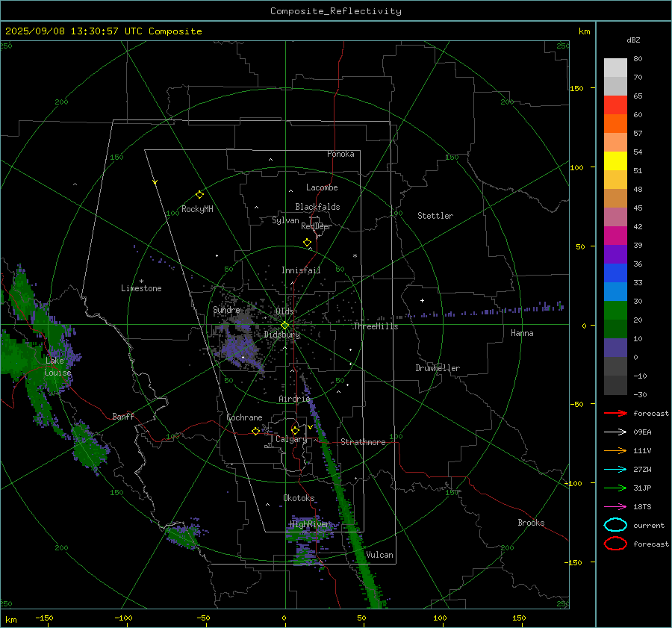
Task: Click the cyan current ellipse icon
Action: 615,525
